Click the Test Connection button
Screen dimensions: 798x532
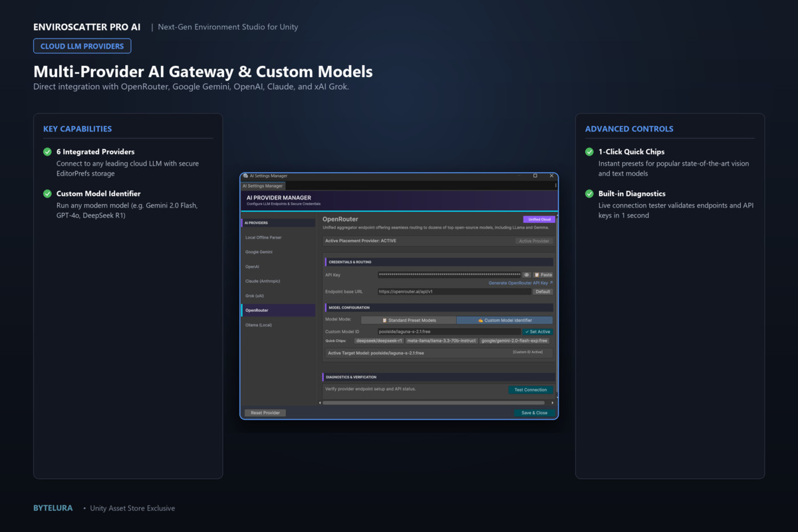[x=531, y=390]
